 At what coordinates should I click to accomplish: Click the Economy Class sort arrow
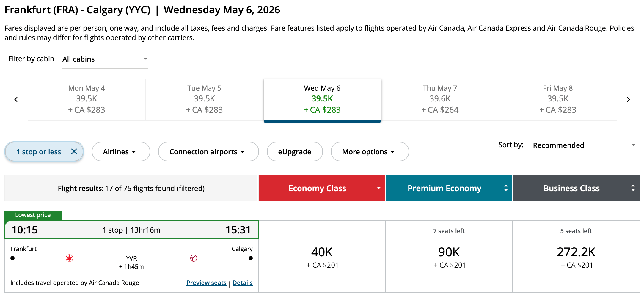[378, 188]
